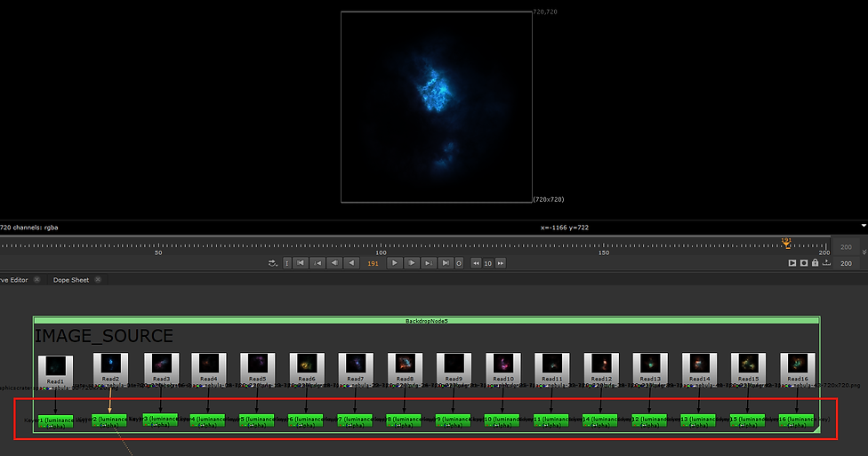Viewport: 868px width, 456px height.
Task: Edit the frame increment field showing 10
Action: 487,263
